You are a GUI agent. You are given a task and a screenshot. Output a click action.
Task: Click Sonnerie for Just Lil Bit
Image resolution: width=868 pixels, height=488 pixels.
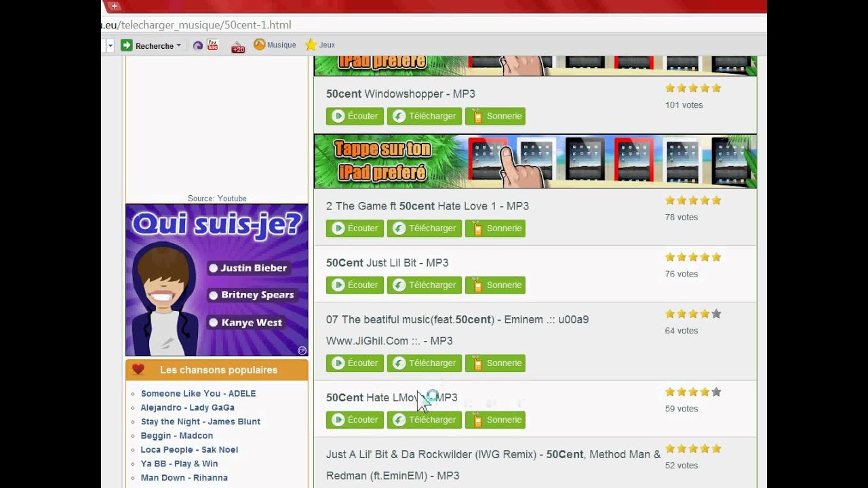tap(495, 285)
